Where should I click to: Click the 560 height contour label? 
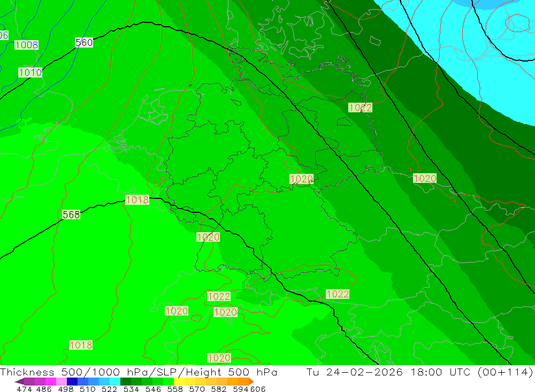pos(84,43)
